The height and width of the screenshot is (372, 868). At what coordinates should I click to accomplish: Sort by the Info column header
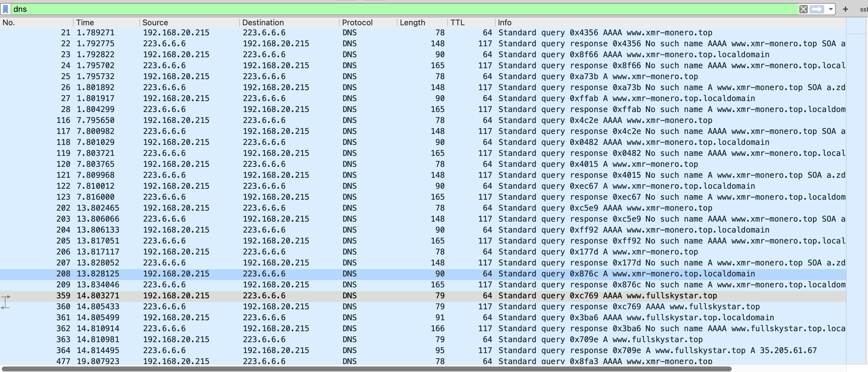[x=504, y=23]
